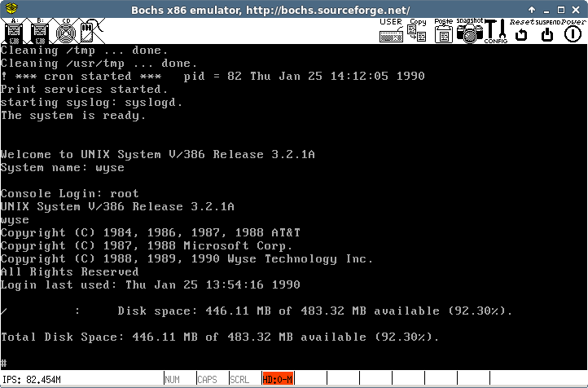588x388 pixels.
Task: Click the Bochs application icon in title bar
Action: click(11, 8)
